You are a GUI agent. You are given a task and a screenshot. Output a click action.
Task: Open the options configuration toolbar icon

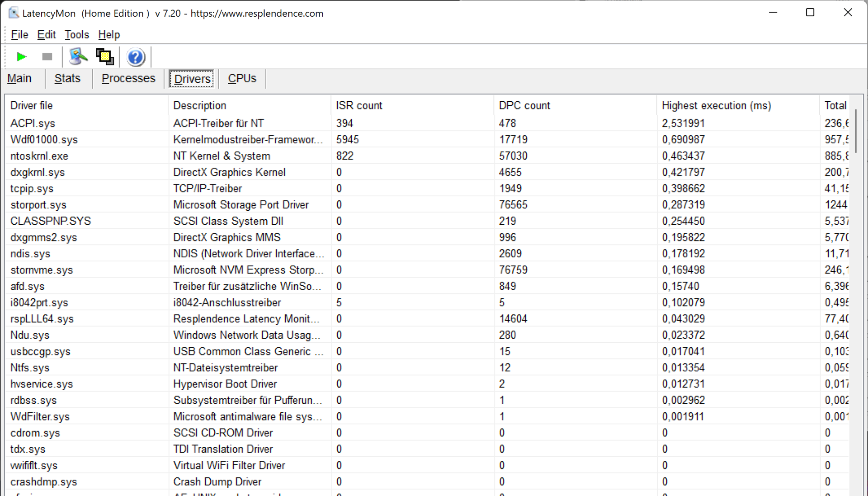[x=78, y=57]
